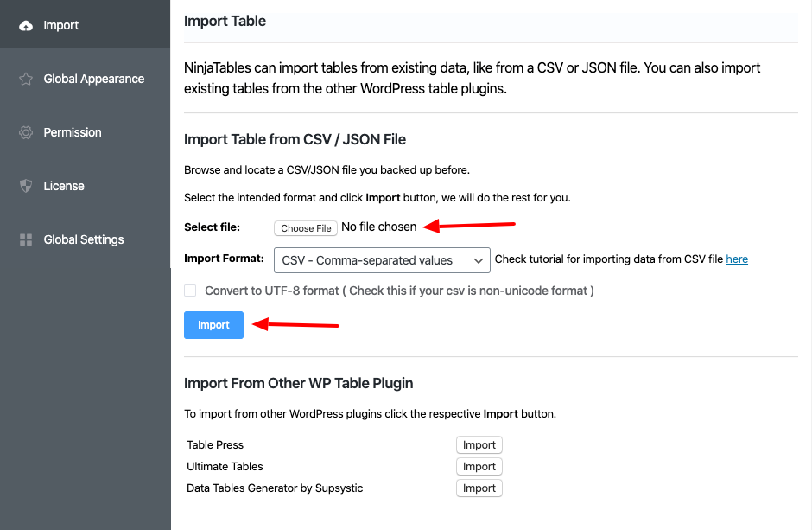812x530 pixels.
Task: Click the Global Settings grid icon
Action: [26, 240]
